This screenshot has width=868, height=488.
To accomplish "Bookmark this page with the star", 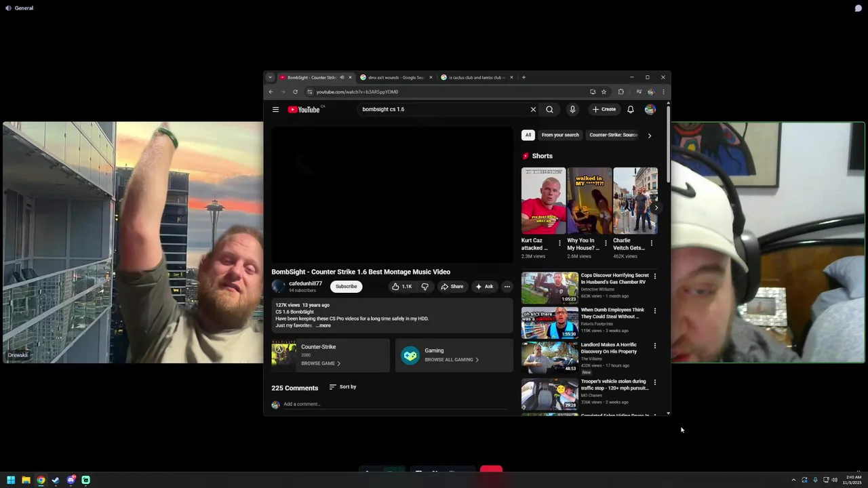I will [x=604, y=91].
